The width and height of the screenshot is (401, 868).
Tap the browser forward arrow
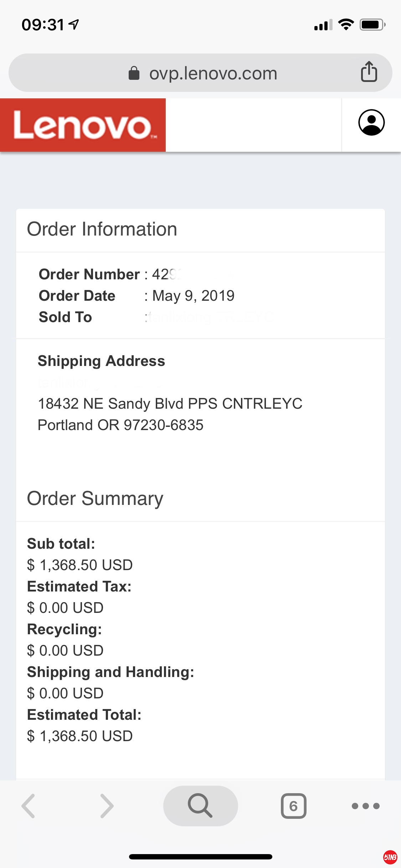pyautogui.click(x=107, y=806)
